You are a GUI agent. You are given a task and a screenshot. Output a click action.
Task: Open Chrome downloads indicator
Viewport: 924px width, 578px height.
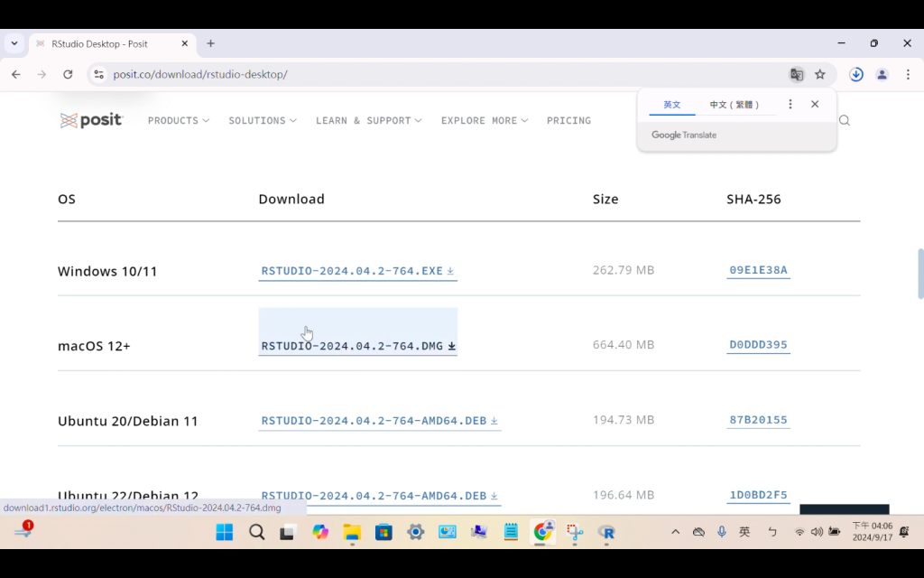[x=856, y=74]
